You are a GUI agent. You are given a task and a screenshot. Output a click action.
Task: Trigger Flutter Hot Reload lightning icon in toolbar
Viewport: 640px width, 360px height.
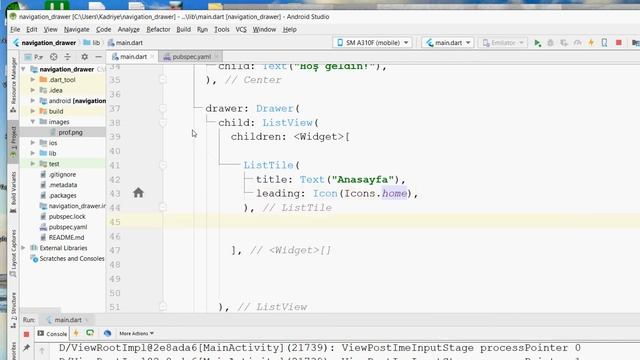591,43
